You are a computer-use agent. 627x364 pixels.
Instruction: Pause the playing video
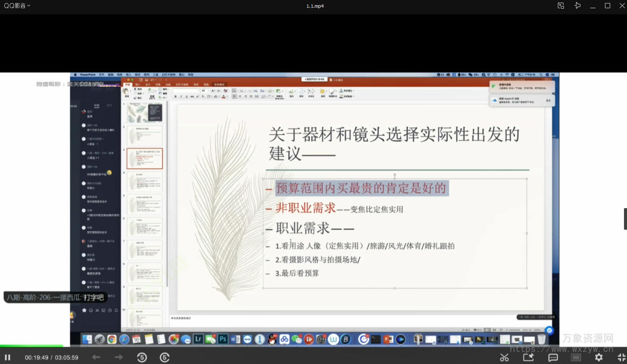[7, 358]
